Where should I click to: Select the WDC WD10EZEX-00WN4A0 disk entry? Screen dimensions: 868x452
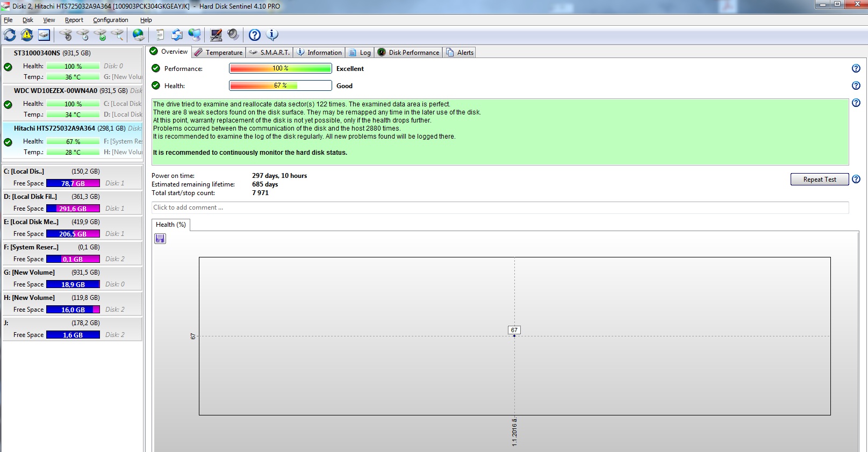[73, 102]
